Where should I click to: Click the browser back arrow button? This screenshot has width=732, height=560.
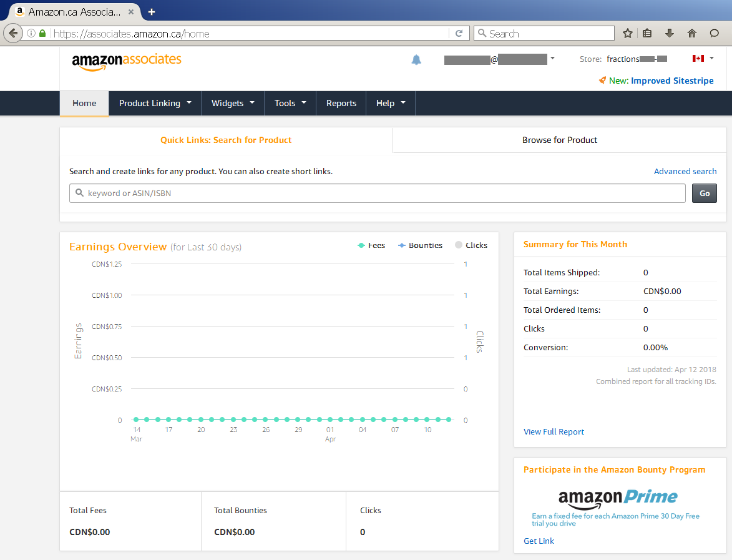[13, 33]
